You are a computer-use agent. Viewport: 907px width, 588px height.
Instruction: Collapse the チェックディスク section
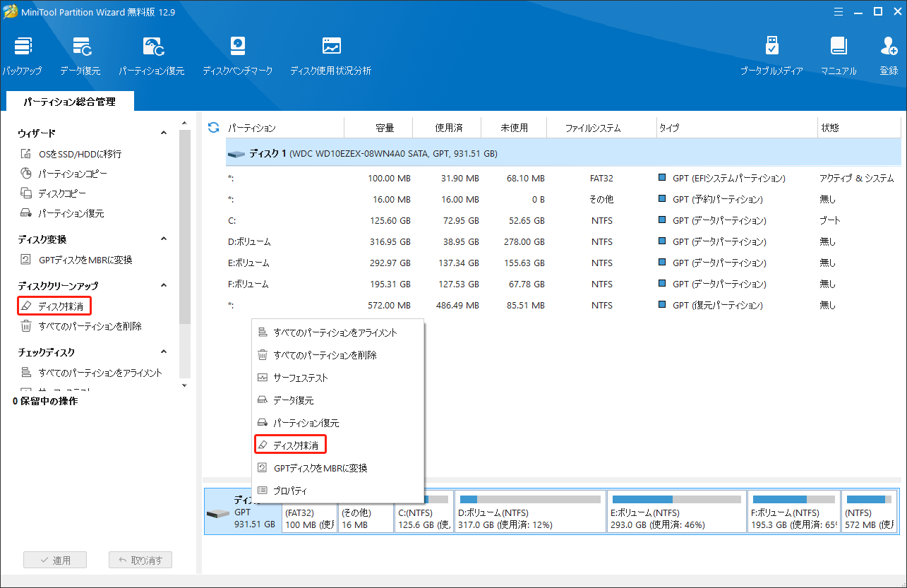click(x=164, y=352)
